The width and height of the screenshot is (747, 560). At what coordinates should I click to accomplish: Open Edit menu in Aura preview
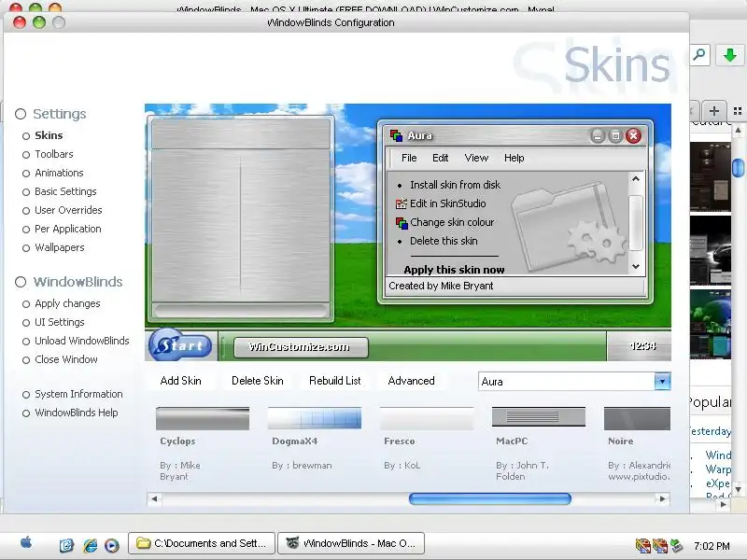[x=440, y=158]
